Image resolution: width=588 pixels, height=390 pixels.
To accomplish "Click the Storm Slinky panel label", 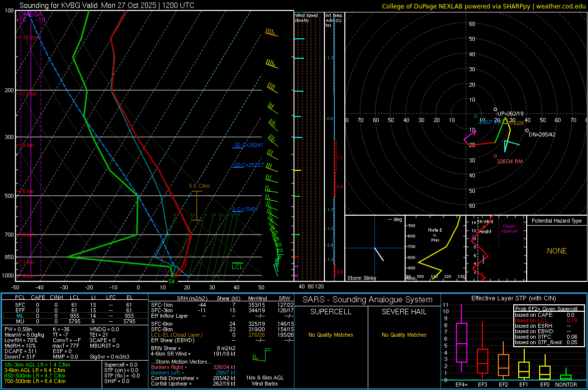I will [x=361, y=278].
